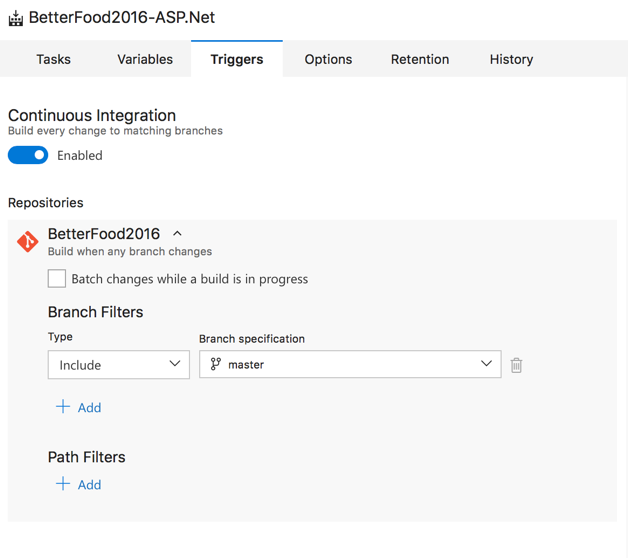View the History tab
Image resolution: width=628 pixels, height=558 pixels.
[x=511, y=59]
